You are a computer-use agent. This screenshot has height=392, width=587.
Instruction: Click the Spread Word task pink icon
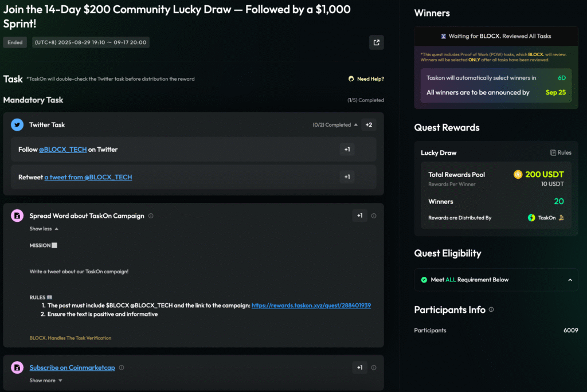coord(17,216)
